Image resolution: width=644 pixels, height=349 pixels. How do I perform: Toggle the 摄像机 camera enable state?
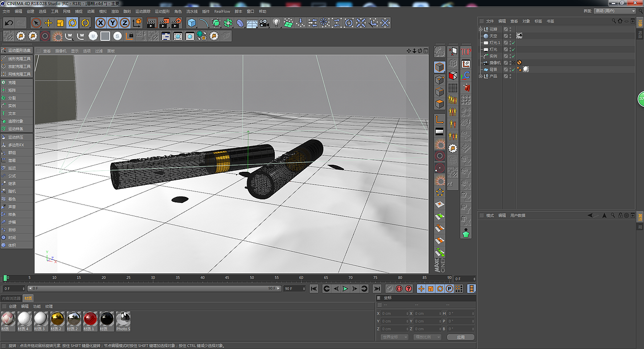(513, 62)
